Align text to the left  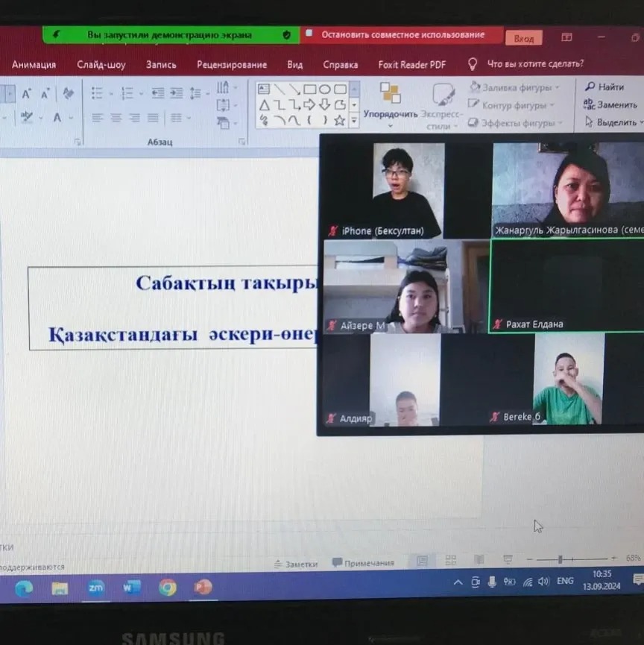[97, 118]
